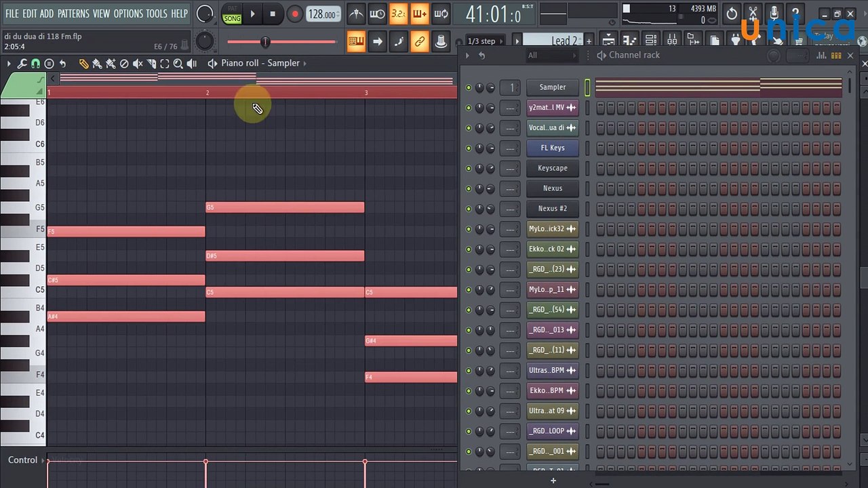Open the stamp chord tool in piano roll
868x488 pixels.
click(x=49, y=64)
